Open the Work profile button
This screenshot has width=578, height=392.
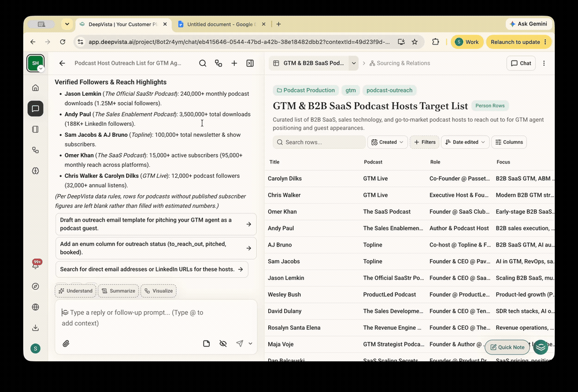click(x=466, y=42)
